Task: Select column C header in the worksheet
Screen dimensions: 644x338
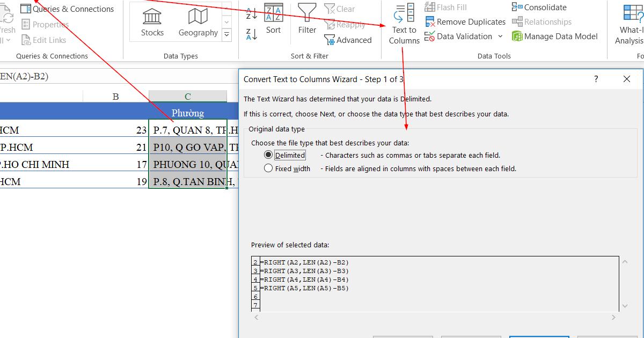Action: (187, 95)
